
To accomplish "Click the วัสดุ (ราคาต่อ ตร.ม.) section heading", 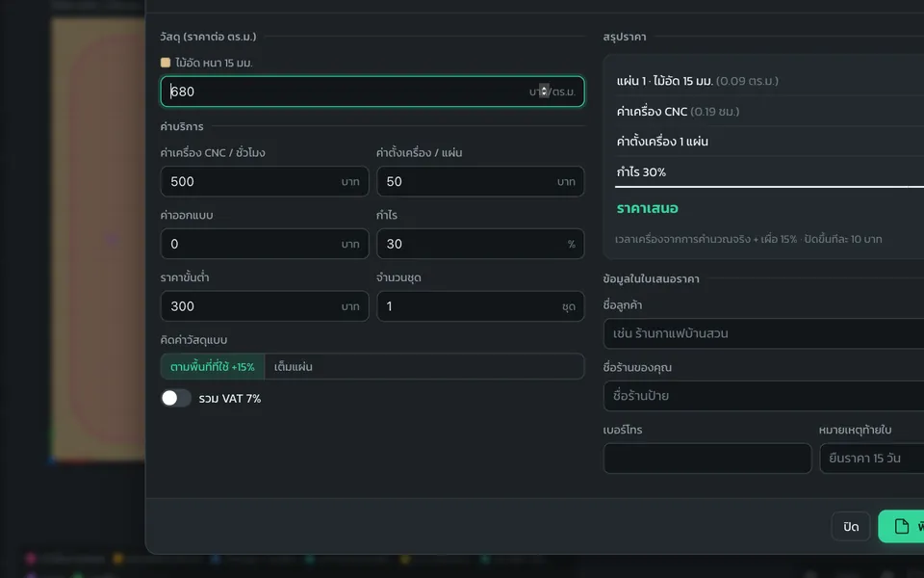I will click(208, 37).
